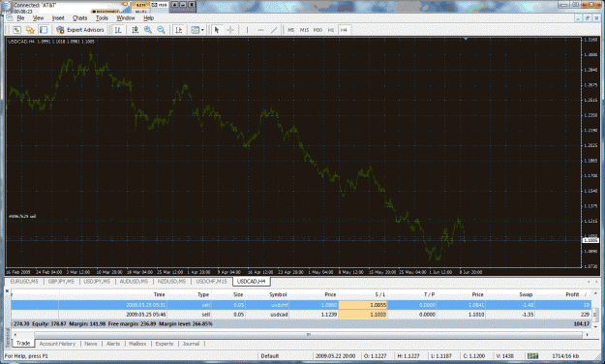
Task: Select the USDCAD,H4 chart tab
Action: [251, 282]
